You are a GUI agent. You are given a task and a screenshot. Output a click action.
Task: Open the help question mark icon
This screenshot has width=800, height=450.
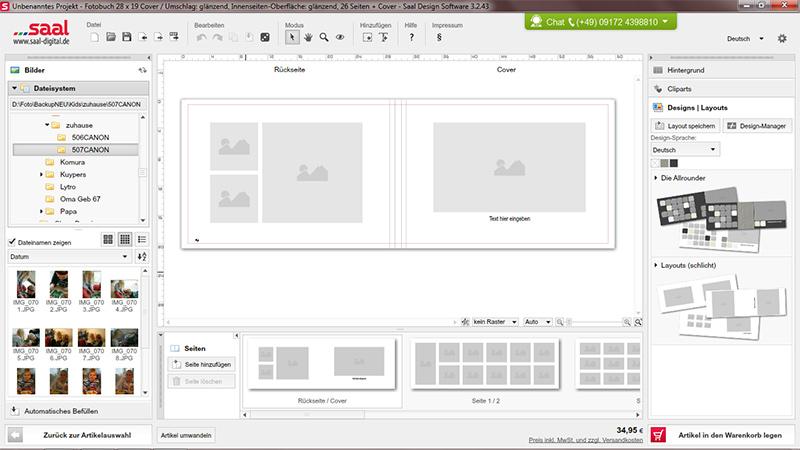click(412, 37)
